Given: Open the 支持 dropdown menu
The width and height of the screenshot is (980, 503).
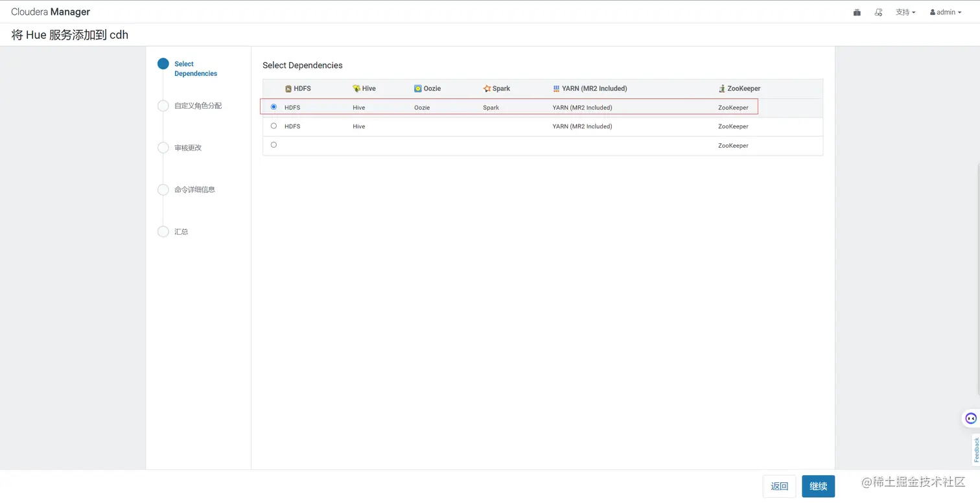Looking at the screenshot, I should point(905,12).
